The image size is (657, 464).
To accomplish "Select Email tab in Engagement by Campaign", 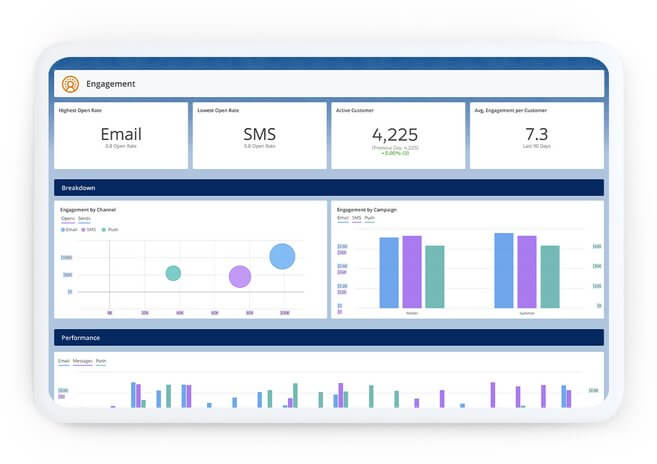I will pos(343,217).
